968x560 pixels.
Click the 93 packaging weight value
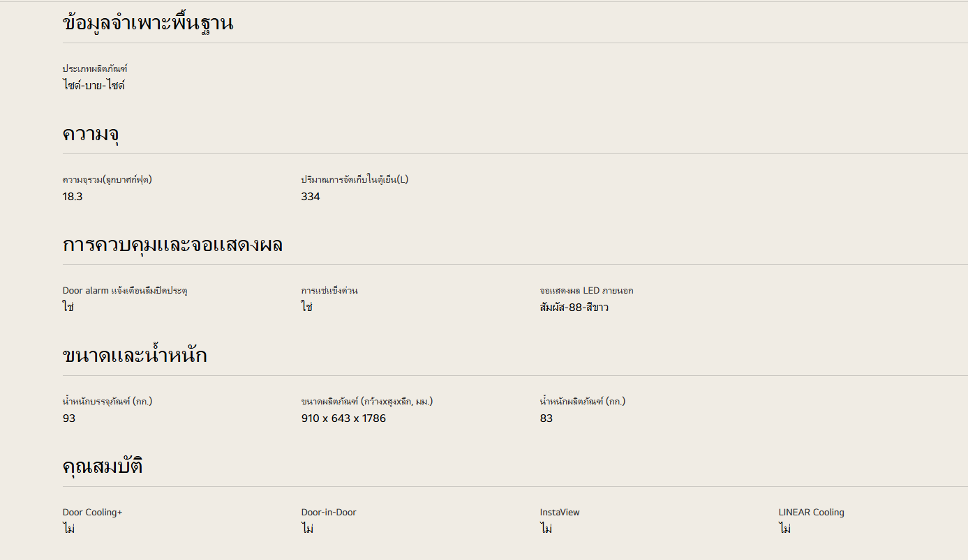(x=69, y=418)
